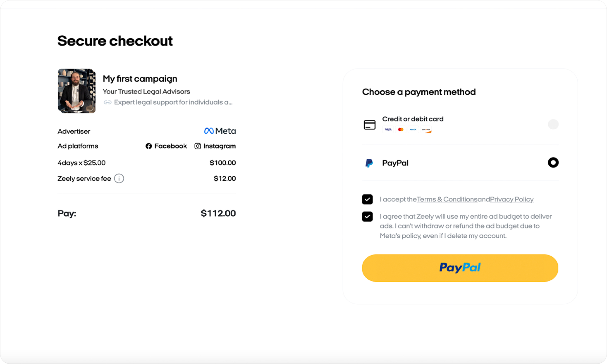Uncheck the ad budget agreement box
The image size is (607, 364).
point(367,217)
